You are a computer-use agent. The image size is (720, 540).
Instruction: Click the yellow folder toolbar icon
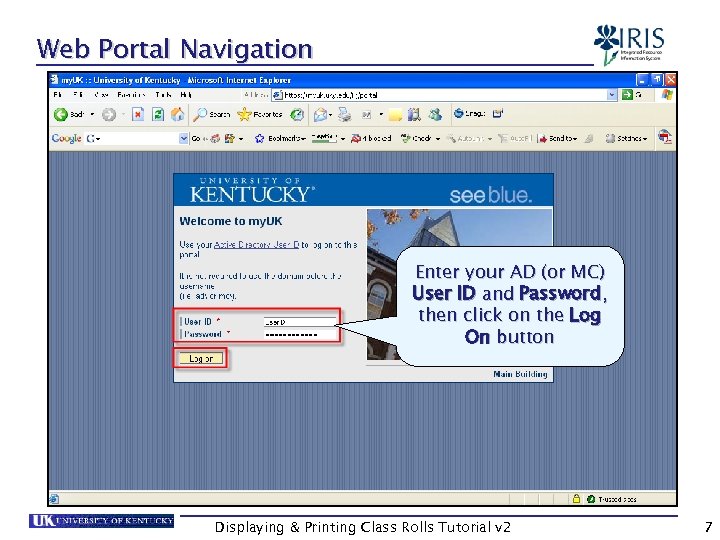(x=395, y=114)
